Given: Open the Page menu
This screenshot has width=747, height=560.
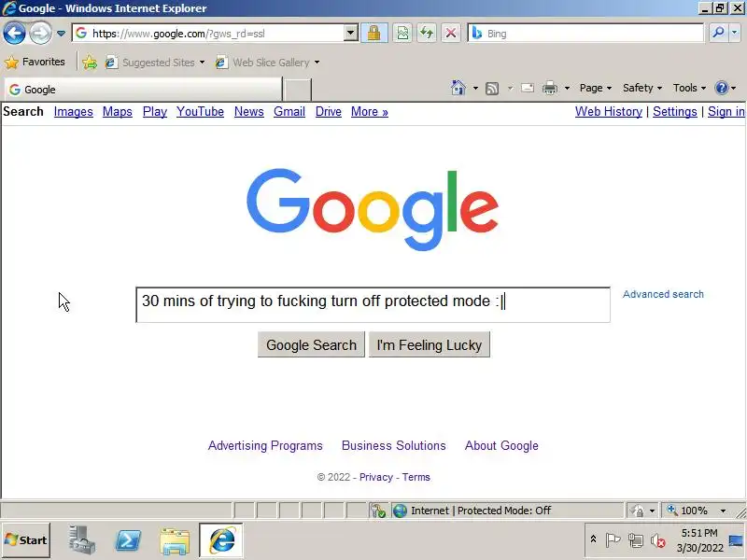Looking at the screenshot, I should pos(596,88).
